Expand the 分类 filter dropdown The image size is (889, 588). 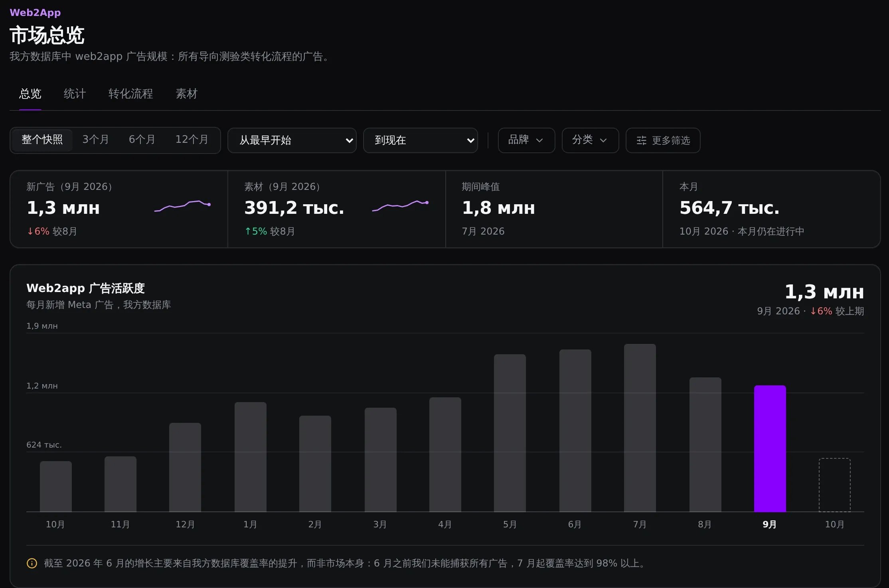click(x=590, y=140)
